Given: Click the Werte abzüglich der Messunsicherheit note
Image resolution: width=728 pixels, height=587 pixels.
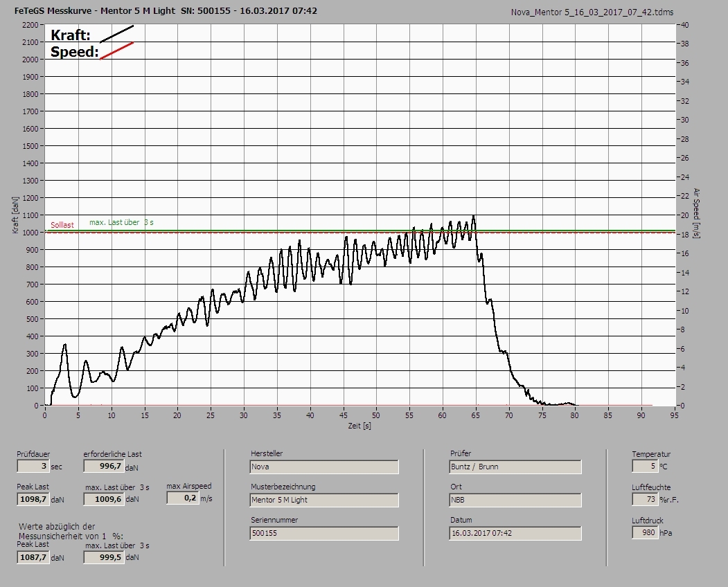Looking at the screenshot, I should [71, 532].
